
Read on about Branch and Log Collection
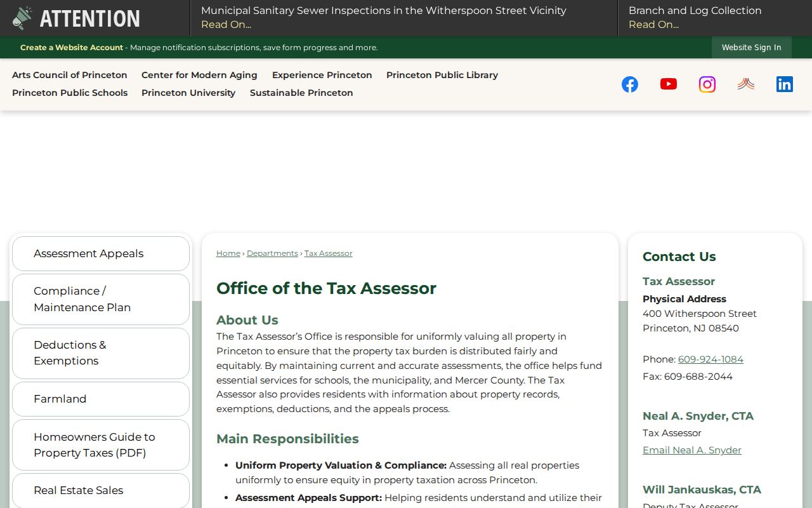pyautogui.click(x=653, y=25)
